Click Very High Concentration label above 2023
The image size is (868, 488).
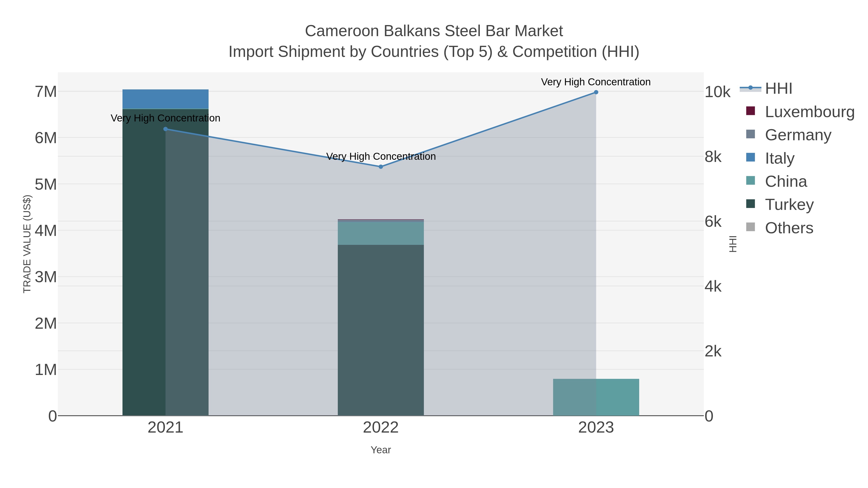(x=596, y=82)
